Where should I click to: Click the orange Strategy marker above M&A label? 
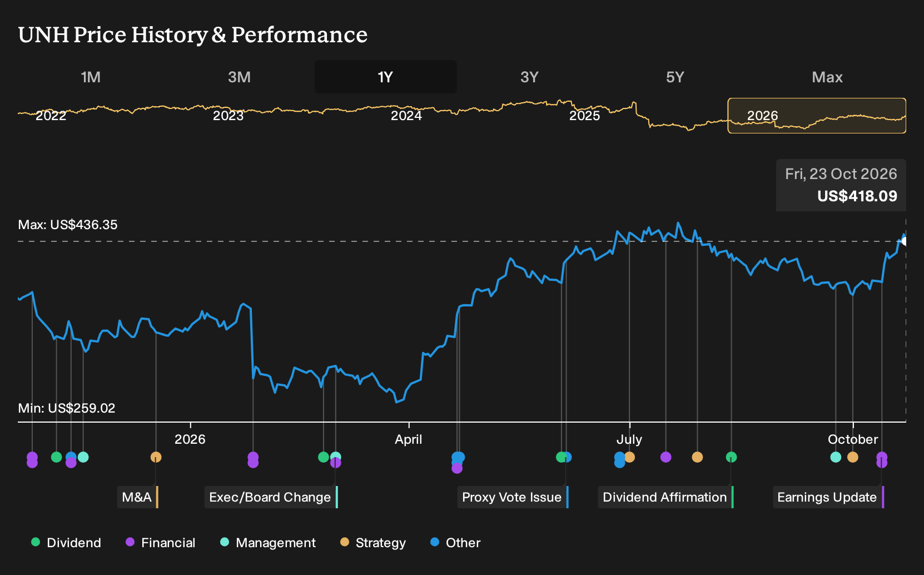click(156, 457)
